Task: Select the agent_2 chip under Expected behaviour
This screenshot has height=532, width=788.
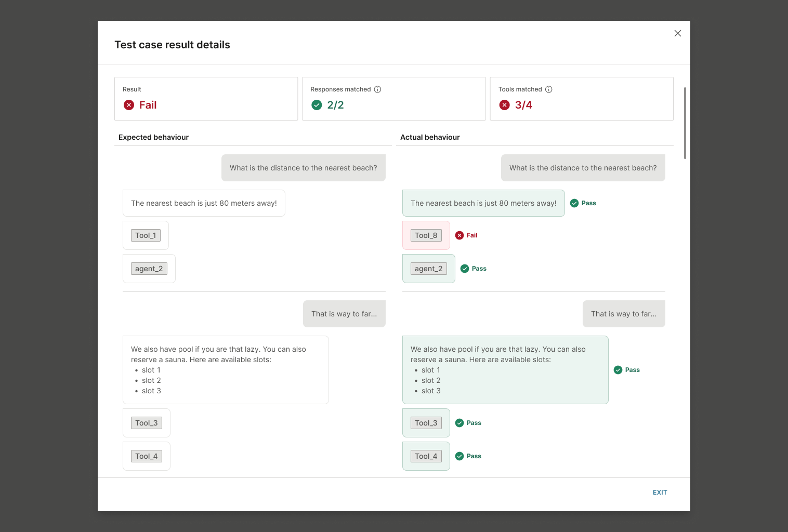Action: [x=149, y=269]
